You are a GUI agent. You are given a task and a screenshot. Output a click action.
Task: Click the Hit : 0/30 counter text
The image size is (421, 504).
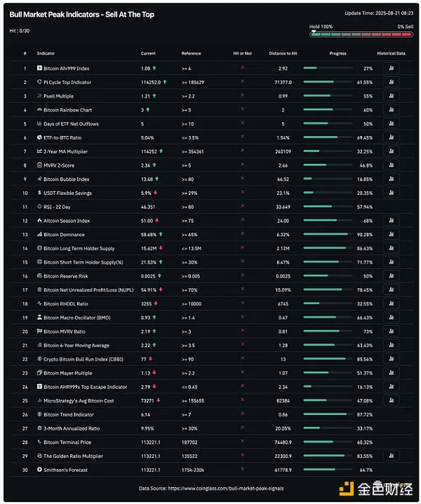click(x=20, y=31)
